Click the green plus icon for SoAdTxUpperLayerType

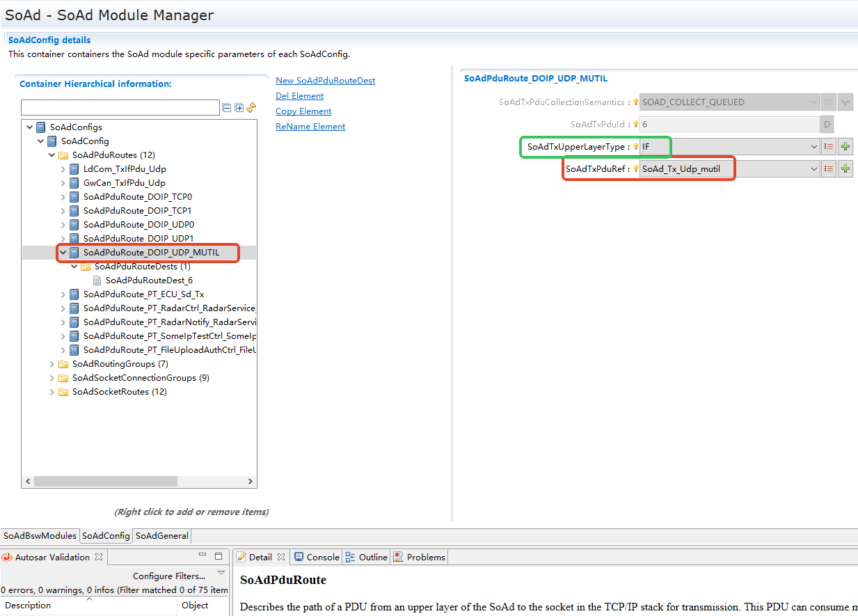845,147
